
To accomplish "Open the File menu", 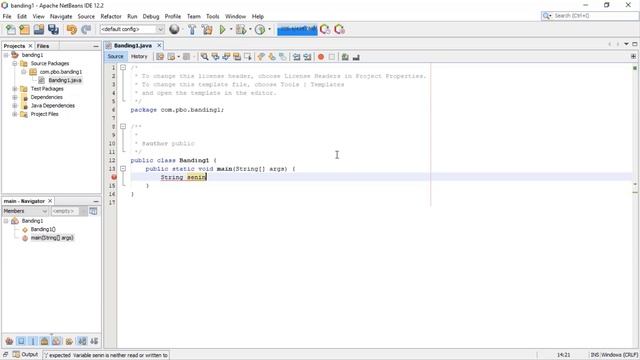I will [x=7, y=16].
